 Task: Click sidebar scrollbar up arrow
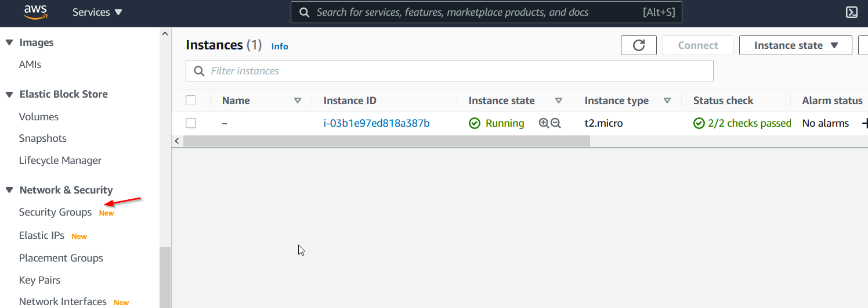[165, 34]
